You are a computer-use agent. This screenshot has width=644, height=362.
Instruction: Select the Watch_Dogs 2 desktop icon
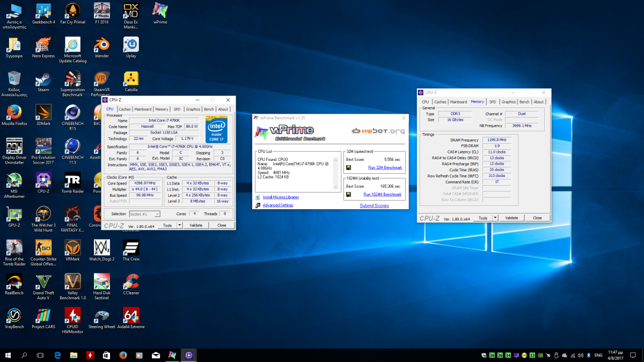click(x=101, y=250)
